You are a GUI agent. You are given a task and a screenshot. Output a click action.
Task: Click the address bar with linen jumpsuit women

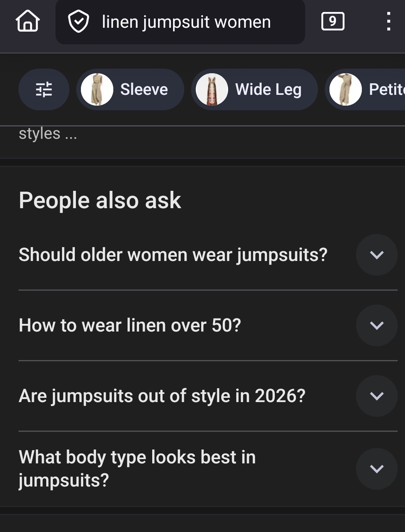[180, 22]
